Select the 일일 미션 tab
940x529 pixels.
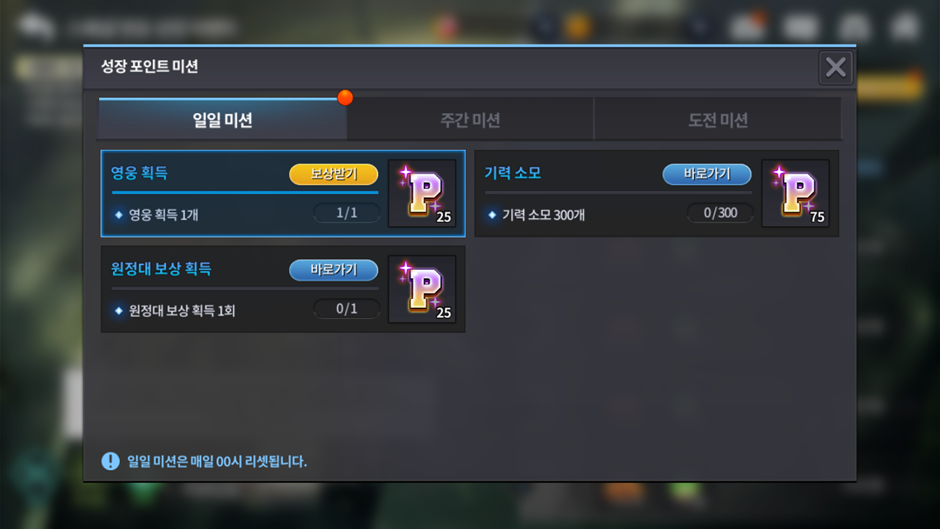(x=222, y=119)
